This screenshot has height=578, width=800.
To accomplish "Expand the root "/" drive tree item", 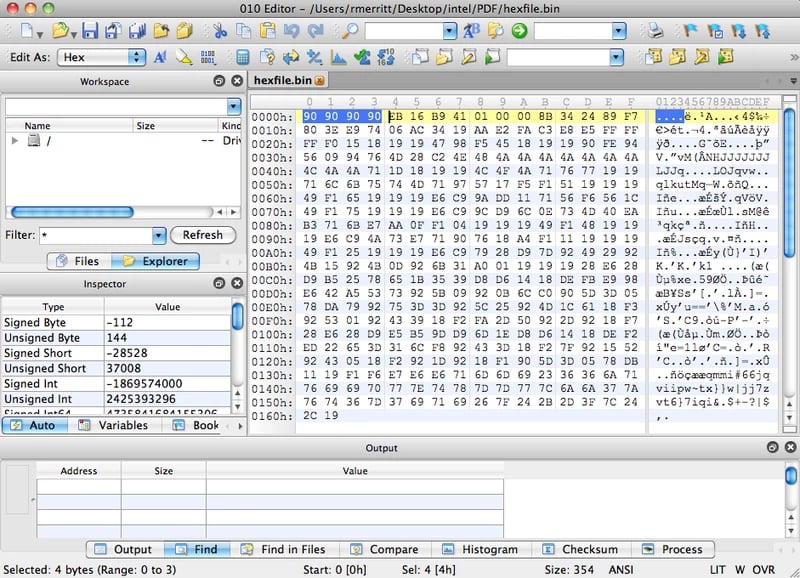I will click(x=14, y=141).
